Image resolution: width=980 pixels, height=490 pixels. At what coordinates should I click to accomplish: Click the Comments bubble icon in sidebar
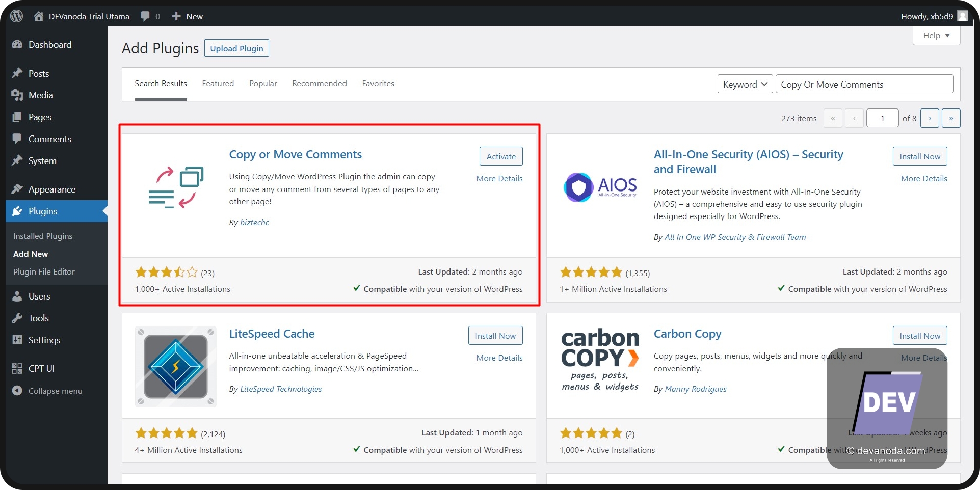(x=17, y=139)
